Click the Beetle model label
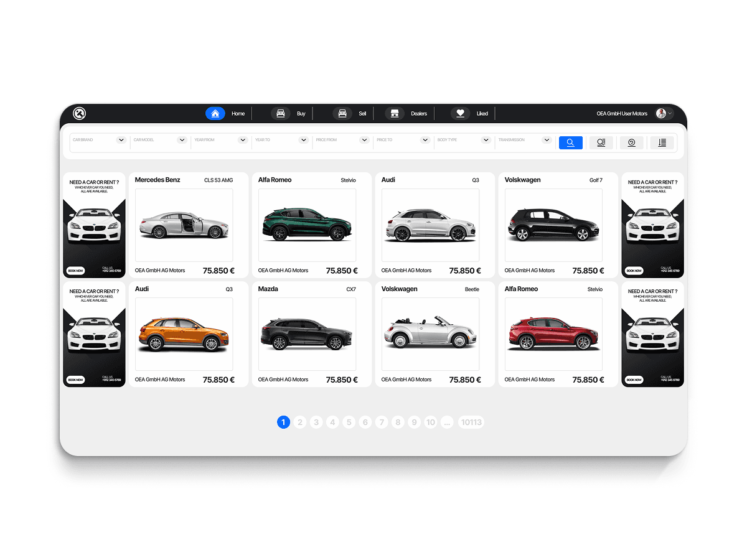Viewport: 747px width, 560px height. (472, 289)
